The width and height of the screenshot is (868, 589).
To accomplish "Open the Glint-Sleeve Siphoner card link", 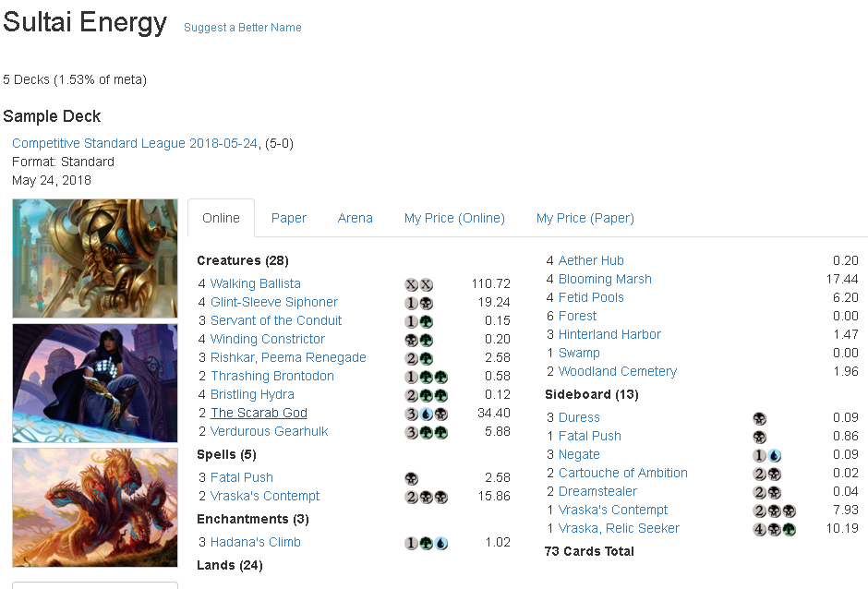I will pos(274,302).
